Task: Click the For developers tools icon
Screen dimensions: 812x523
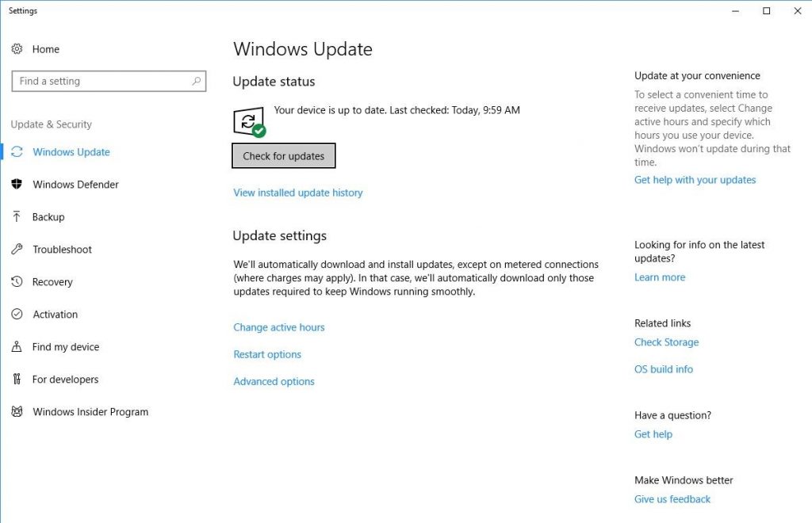Action: [17, 380]
